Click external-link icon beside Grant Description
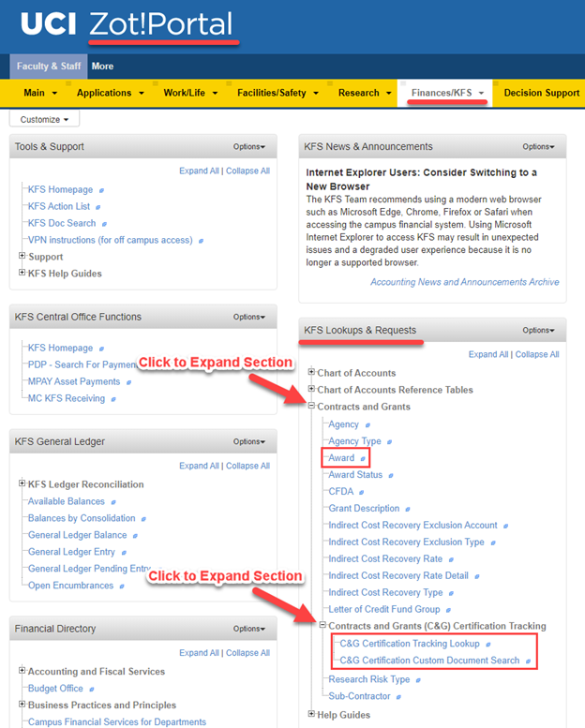585x728 pixels. (x=408, y=509)
